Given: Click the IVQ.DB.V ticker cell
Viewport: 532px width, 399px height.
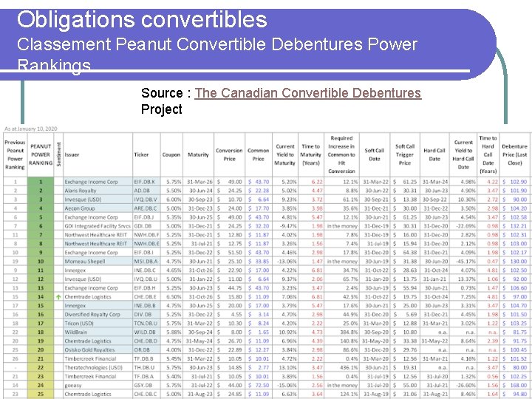Looking at the screenshot, I should point(146,199).
